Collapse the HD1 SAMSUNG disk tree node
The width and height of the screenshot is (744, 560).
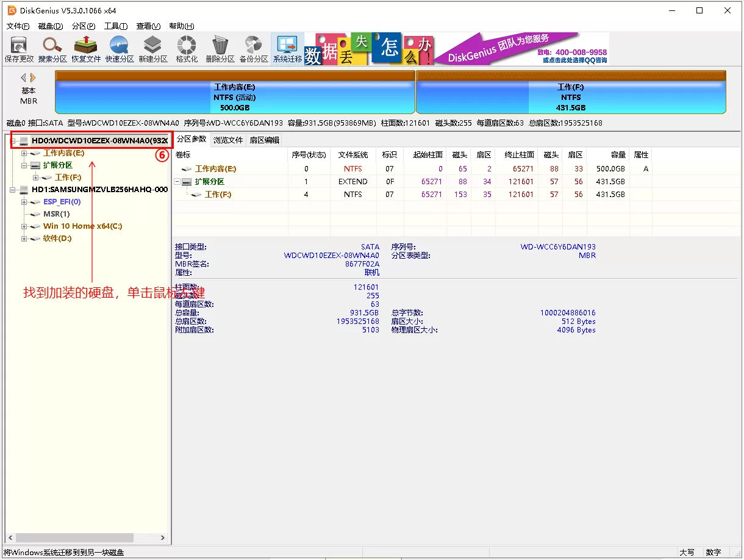click(13, 190)
